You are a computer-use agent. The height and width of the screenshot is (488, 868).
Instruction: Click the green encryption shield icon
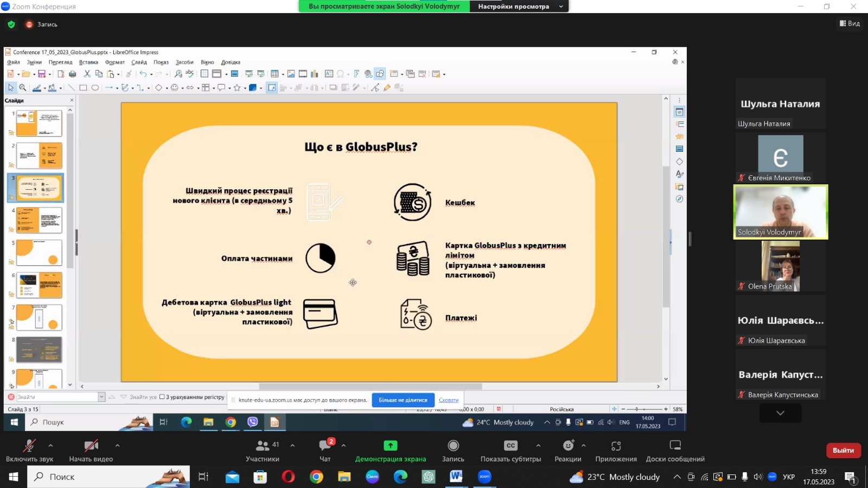tap(11, 24)
